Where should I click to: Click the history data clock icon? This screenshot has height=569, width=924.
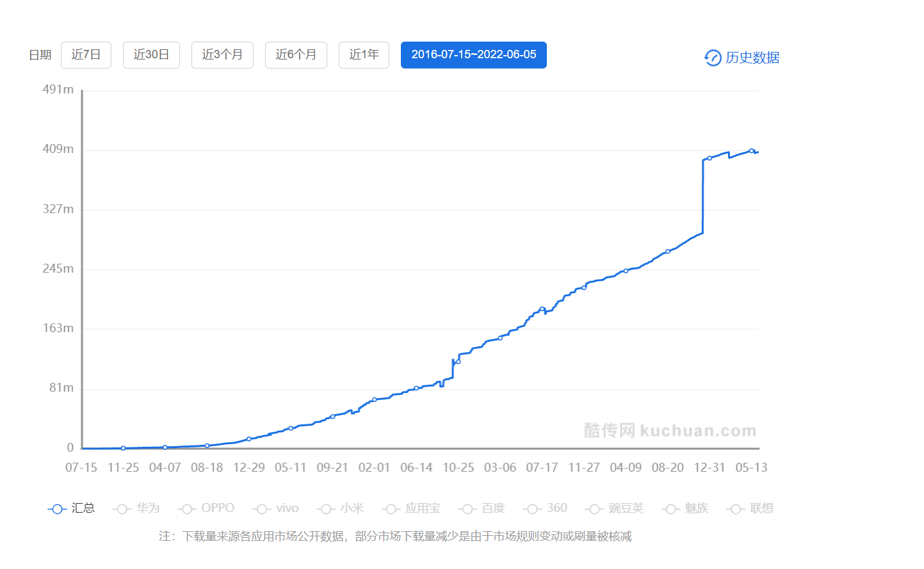coord(713,58)
